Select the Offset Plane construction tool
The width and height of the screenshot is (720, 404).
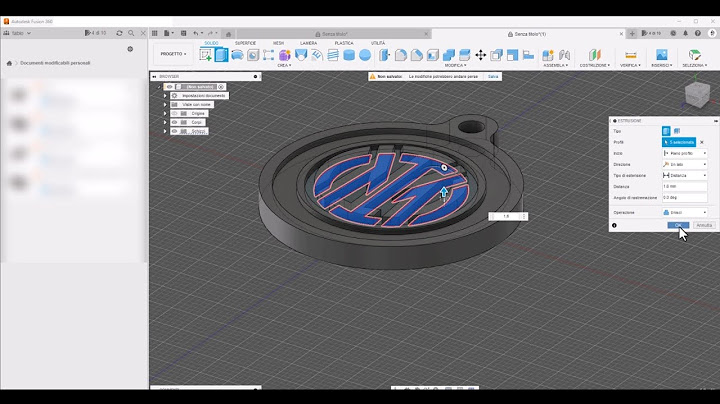[x=595, y=55]
